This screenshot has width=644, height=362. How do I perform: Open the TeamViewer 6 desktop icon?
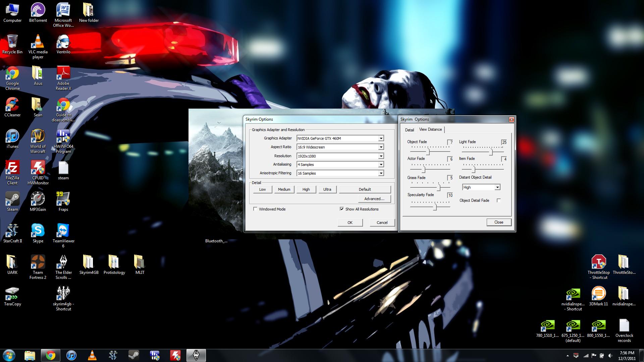point(63,236)
